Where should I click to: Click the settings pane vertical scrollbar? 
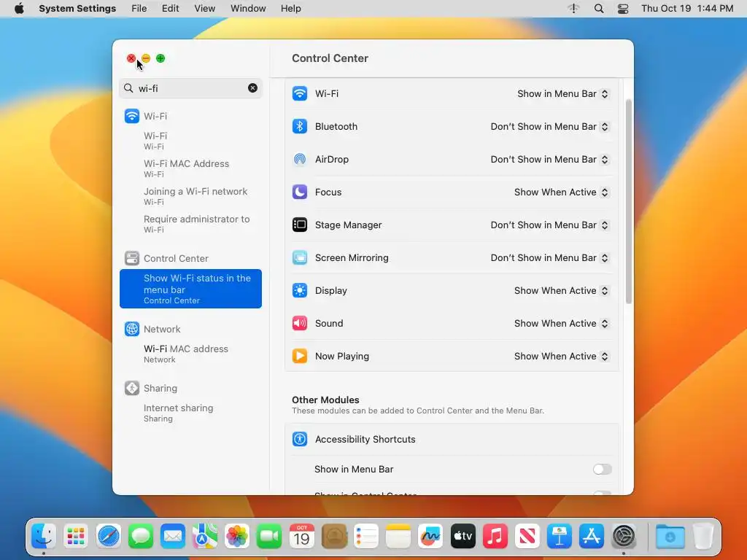pyautogui.click(x=628, y=201)
